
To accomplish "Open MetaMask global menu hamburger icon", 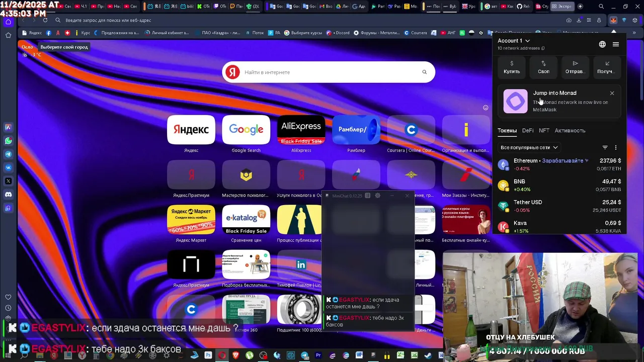I will pos(615,44).
